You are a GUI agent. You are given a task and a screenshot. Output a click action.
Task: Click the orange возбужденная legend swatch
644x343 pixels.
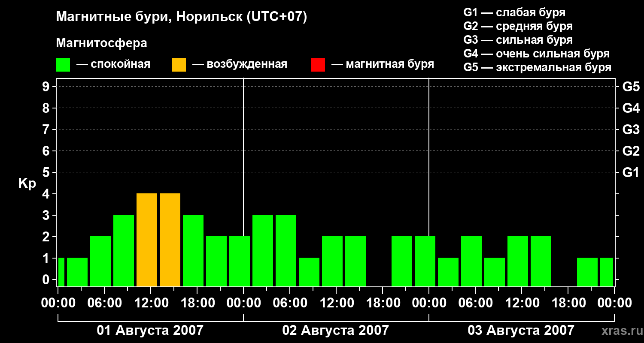(179, 64)
